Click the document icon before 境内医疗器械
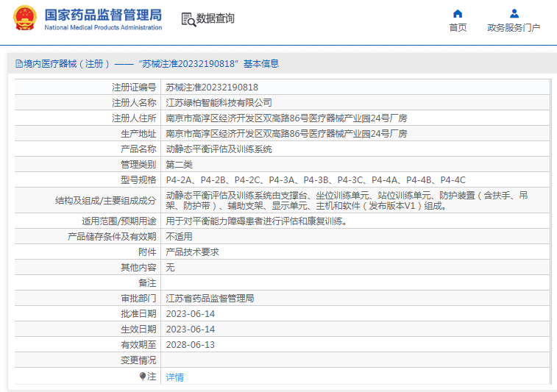The height and width of the screenshot is (392, 557). 19,64
